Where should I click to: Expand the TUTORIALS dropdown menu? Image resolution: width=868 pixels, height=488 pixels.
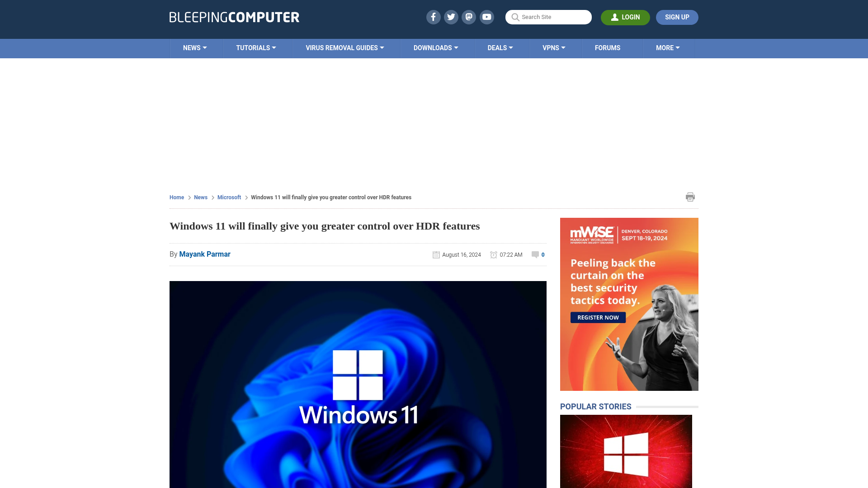(255, 47)
